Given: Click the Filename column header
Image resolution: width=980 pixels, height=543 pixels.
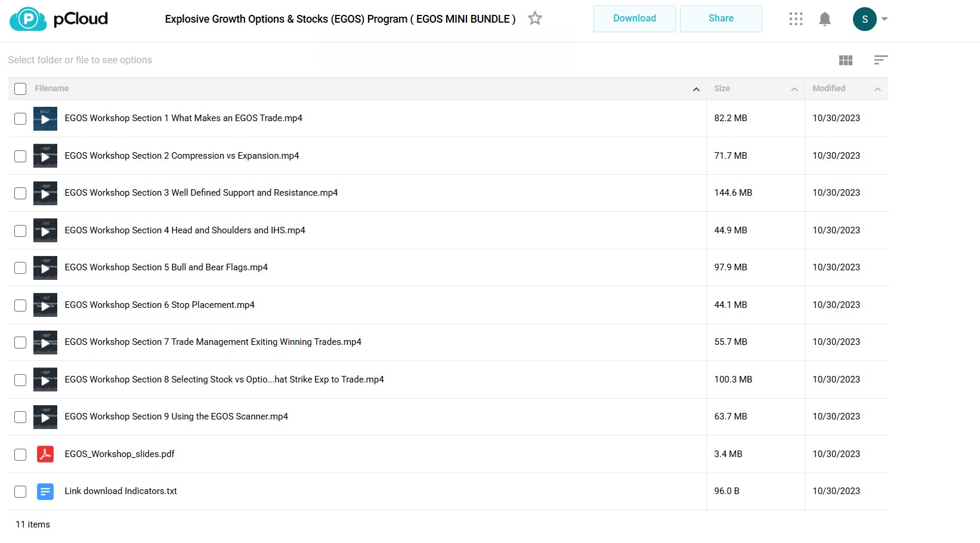Looking at the screenshot, I should tap(52, 88).
